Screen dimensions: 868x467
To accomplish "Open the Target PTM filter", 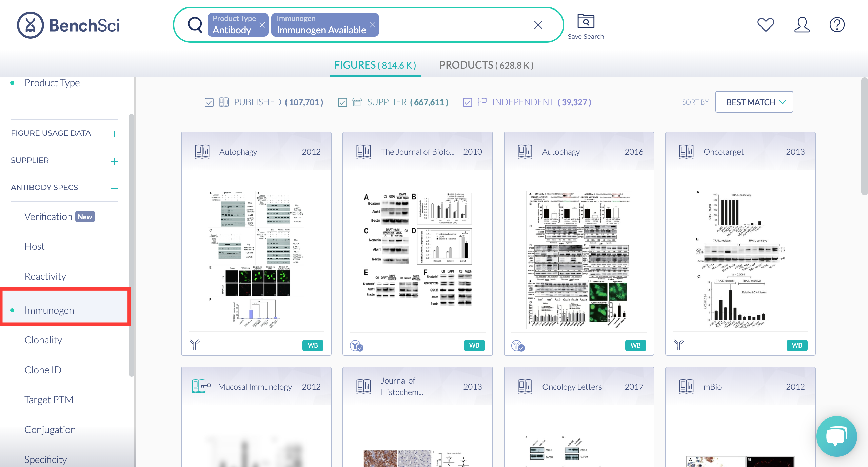I will point(49,400).
